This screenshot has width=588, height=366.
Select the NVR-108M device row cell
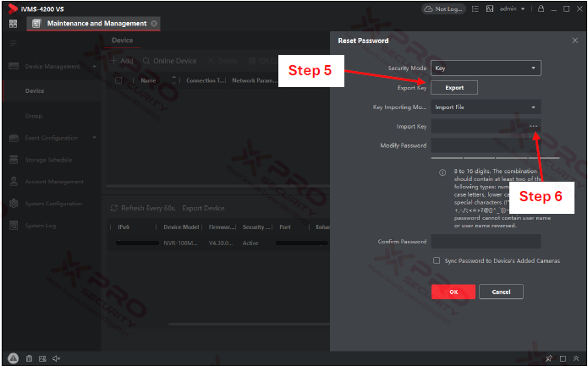tap(180, 243)
